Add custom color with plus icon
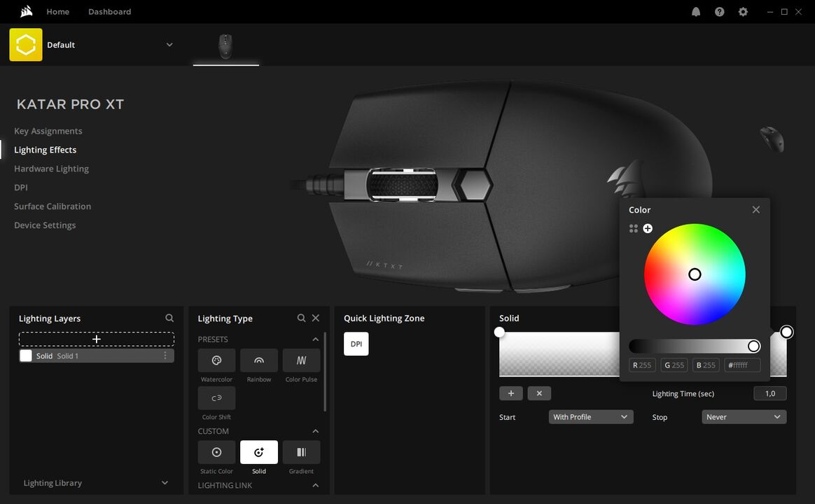Image resolution: width=815 pixels, height=504 pixels. tap(648, 229)
